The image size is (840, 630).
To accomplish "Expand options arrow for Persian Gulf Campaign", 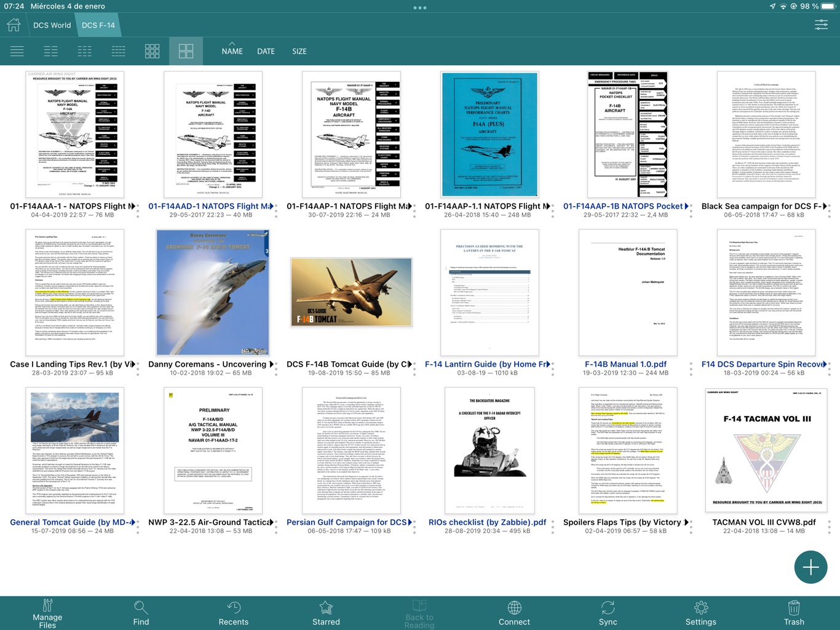I will tap(410, 522).
